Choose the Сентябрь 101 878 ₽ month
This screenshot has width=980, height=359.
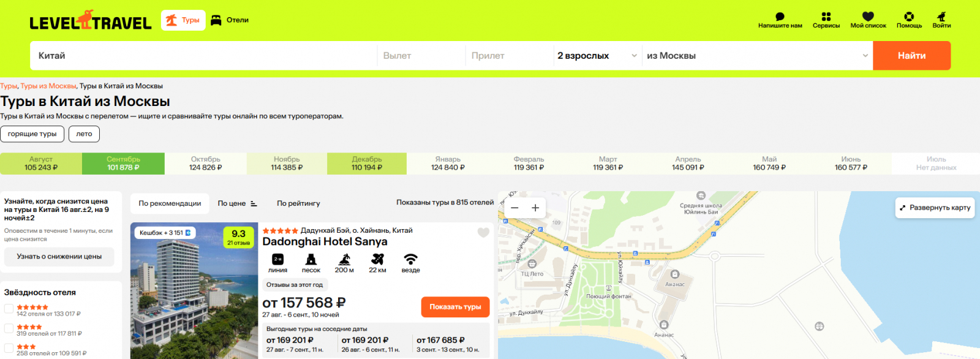coord(123,164)
